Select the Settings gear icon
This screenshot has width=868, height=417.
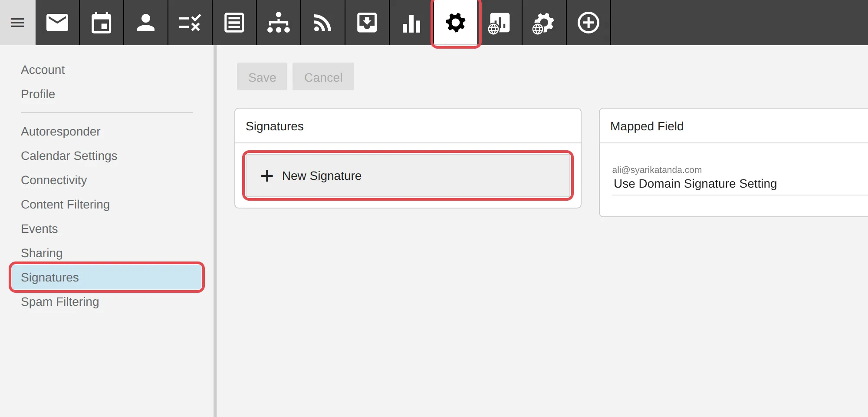[x=456, y=23]
